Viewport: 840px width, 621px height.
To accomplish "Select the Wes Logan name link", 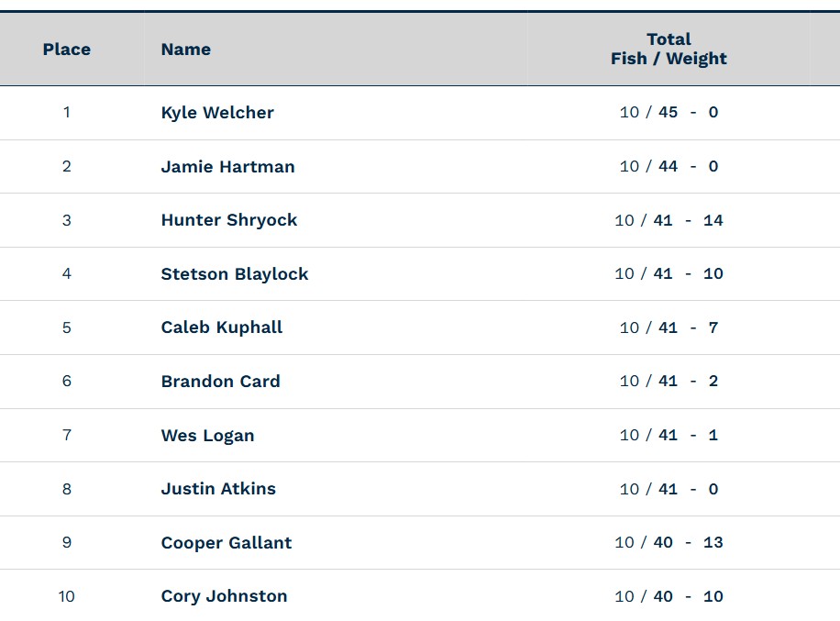I will [x=207, y=436].
